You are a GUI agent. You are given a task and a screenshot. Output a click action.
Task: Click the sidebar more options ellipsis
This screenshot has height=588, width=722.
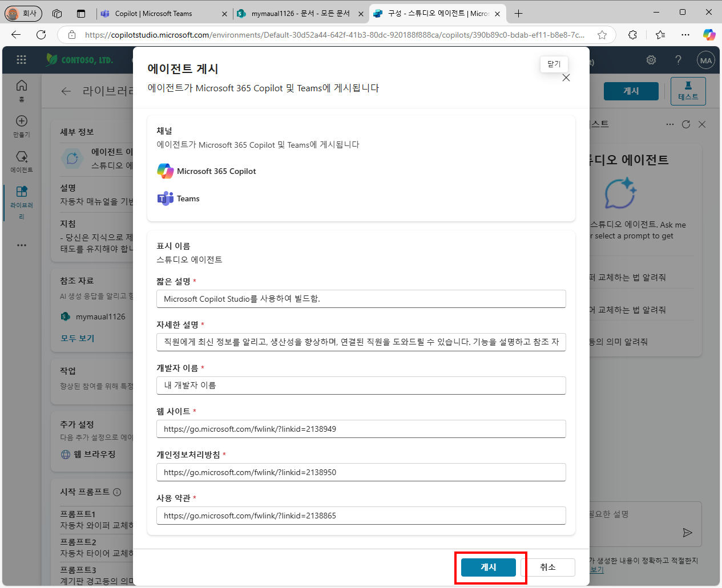[22, 245]
